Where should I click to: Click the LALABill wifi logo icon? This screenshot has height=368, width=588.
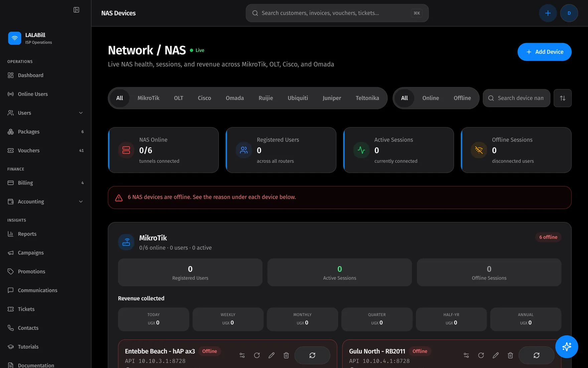14,38
